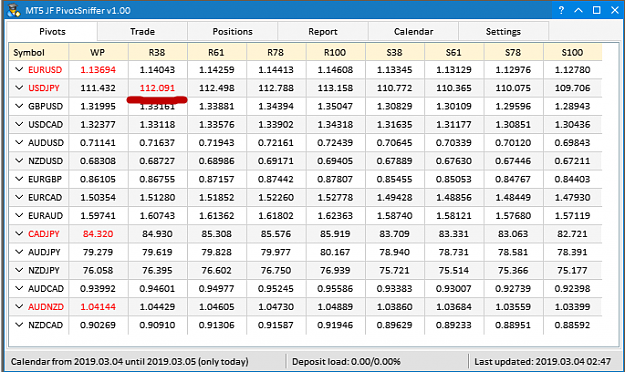
Task: Click the R100 column header
Action: (x=335, y=52)
